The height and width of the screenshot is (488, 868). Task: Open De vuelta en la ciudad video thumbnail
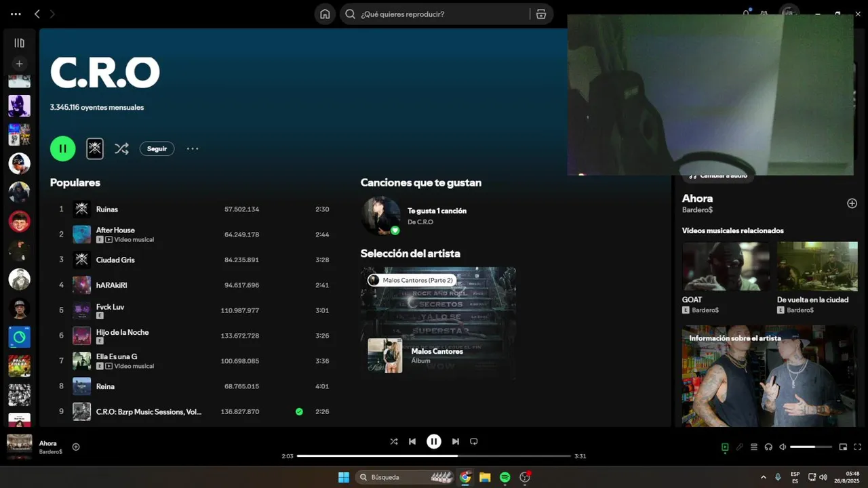point(817,266)
